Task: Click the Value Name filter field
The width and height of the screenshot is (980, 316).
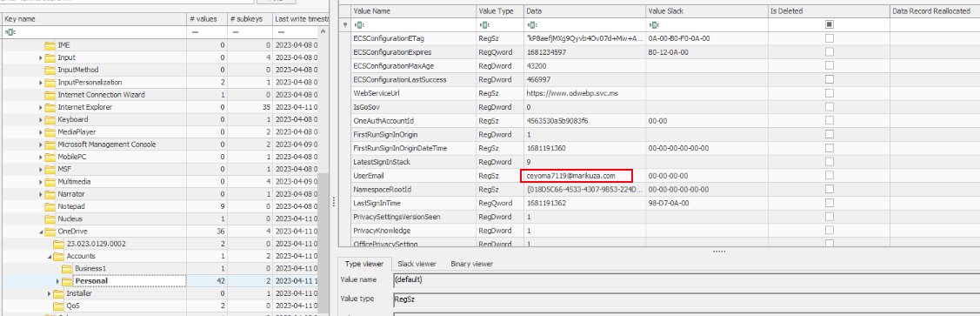Action: 413,25
